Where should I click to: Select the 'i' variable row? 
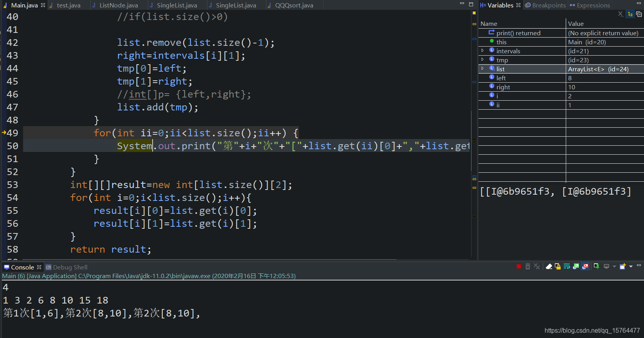(561, 96)
